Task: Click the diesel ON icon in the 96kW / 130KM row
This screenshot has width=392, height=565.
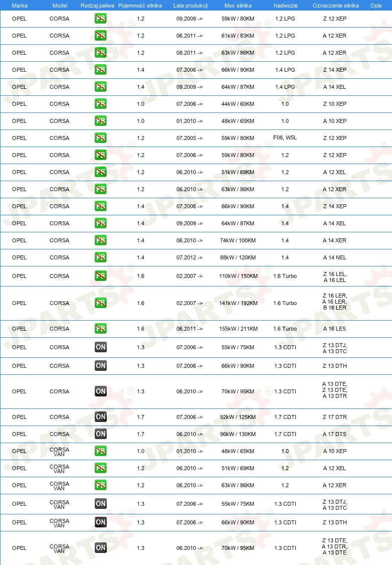Action: [x=100, y=434]
